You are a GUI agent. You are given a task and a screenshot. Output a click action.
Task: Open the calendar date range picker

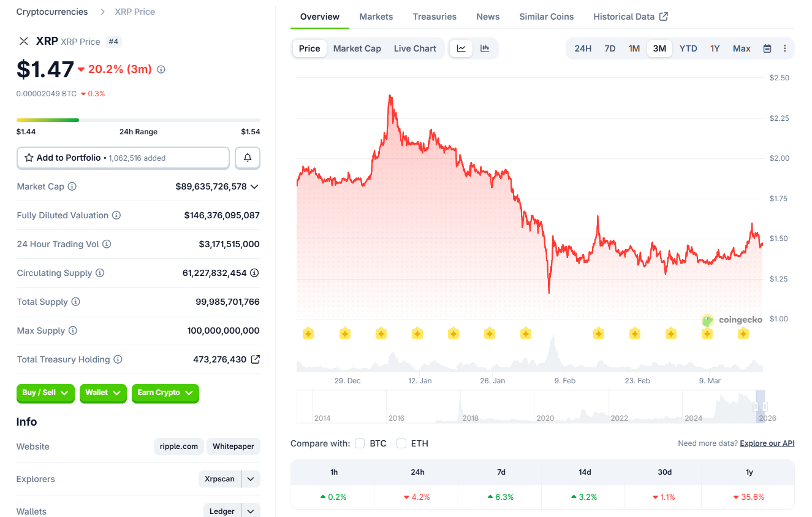(767, 48)
